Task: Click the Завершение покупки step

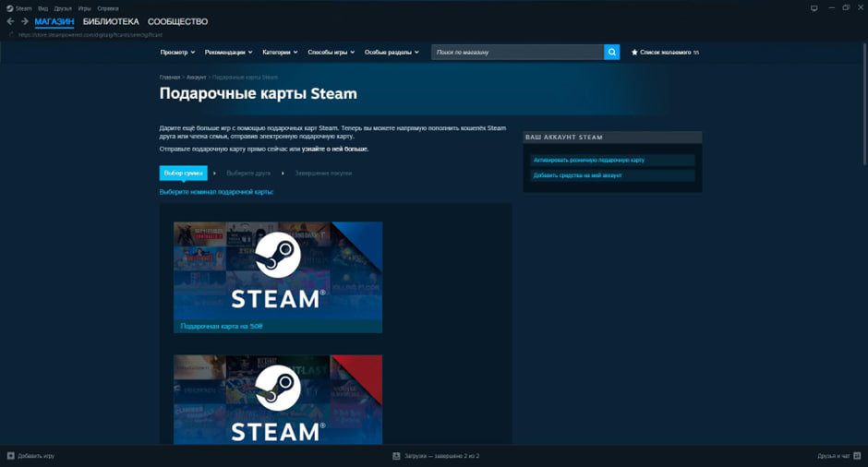Action: click(323, 174)
